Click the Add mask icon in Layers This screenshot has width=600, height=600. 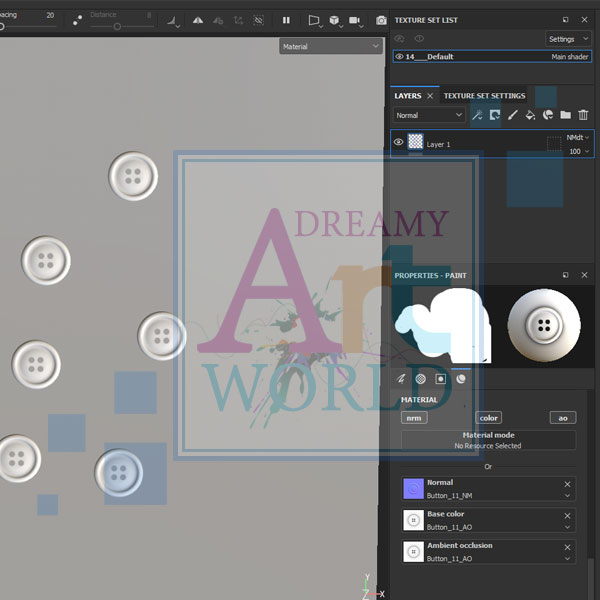point(495,115)
